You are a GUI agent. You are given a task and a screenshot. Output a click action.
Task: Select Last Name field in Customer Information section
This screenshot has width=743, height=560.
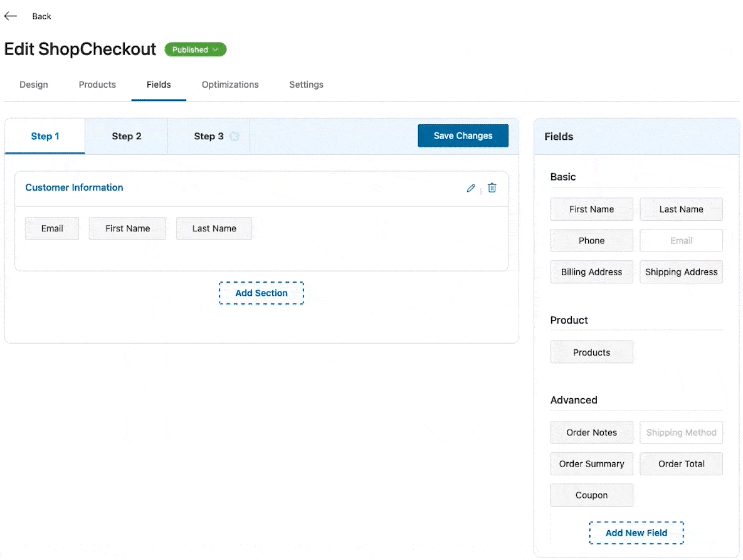point(214,228)
